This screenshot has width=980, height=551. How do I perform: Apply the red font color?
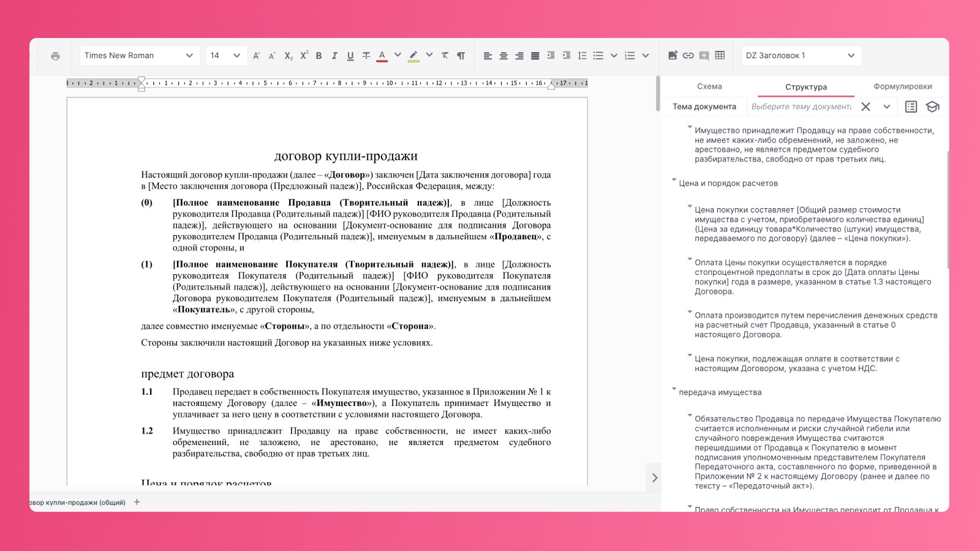382,56
